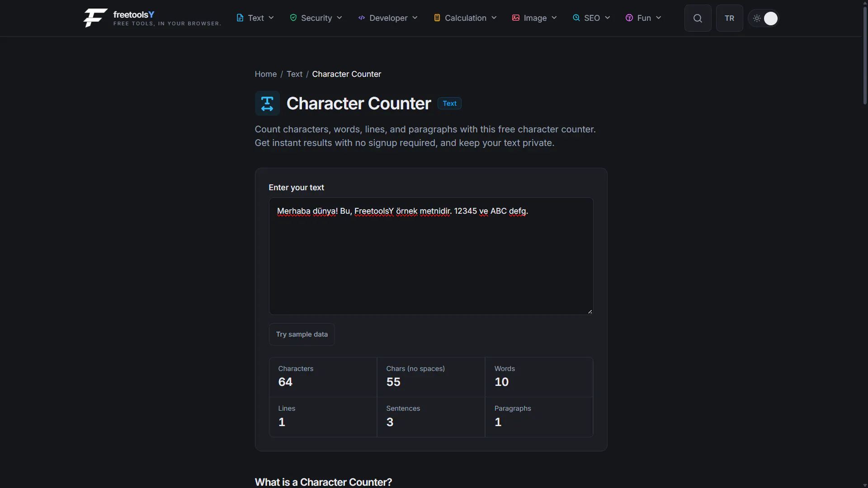The height and width of the screenshot is (488, 868).
Task: Click the Lines stat label
Action: (287, 408)
